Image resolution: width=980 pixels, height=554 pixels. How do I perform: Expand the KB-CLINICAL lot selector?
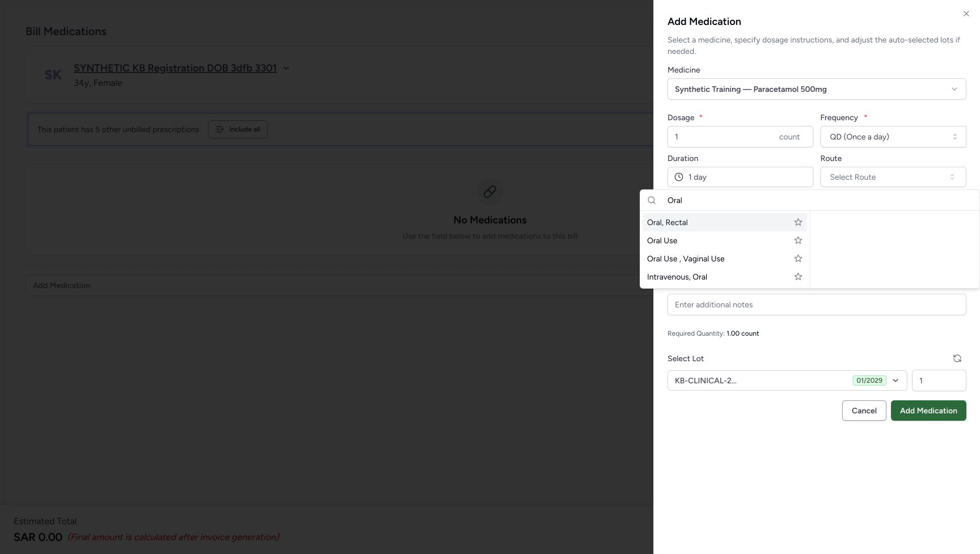point(787,380)
